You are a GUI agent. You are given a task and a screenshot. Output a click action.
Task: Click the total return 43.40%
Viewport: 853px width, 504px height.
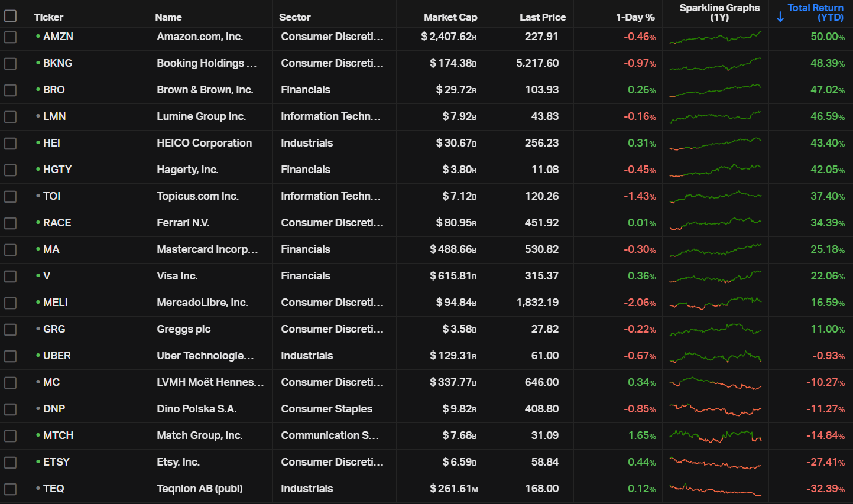[827, 143]
